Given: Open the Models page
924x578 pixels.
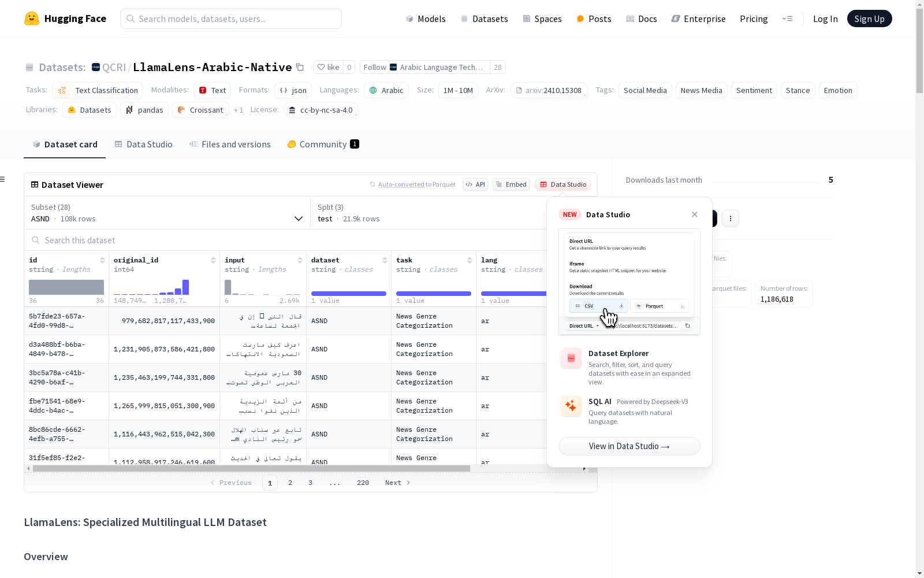Looking at the screenshot, I should click(x=426, y=18).
